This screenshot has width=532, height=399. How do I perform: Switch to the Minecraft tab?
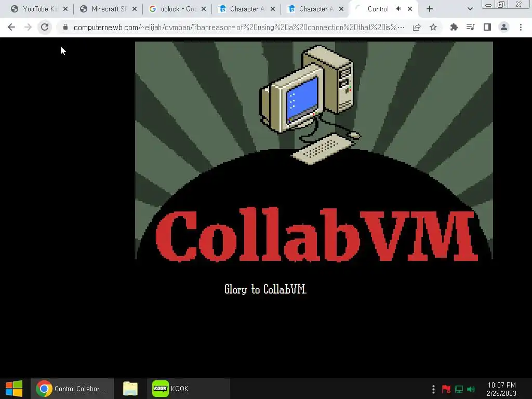(104, 9)
